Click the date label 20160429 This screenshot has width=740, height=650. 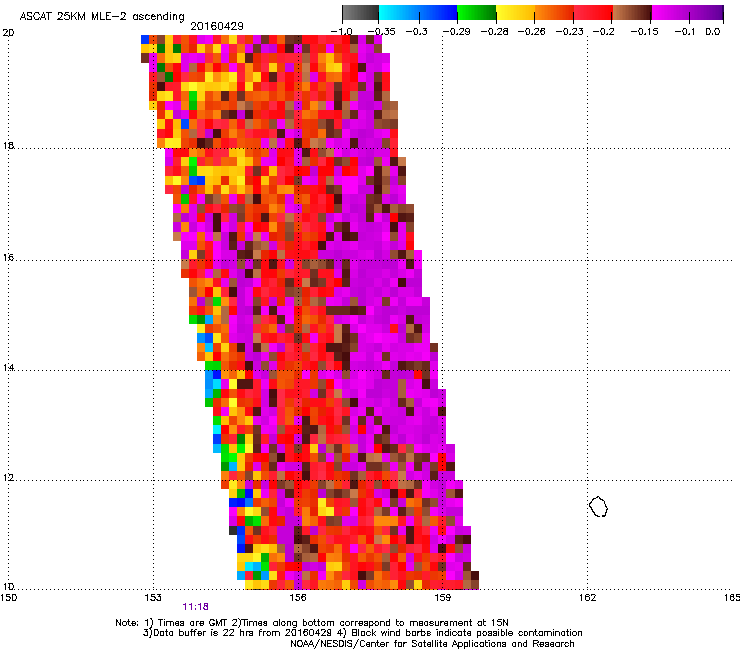point(217,26)
